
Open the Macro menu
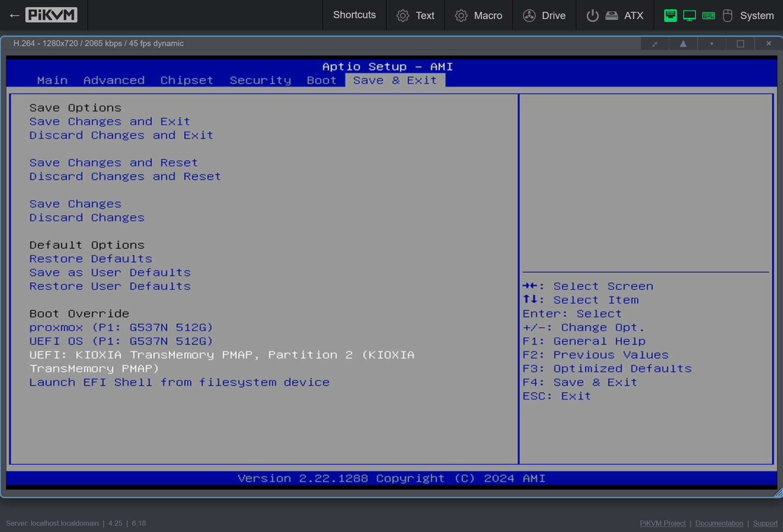click(478, 15)
